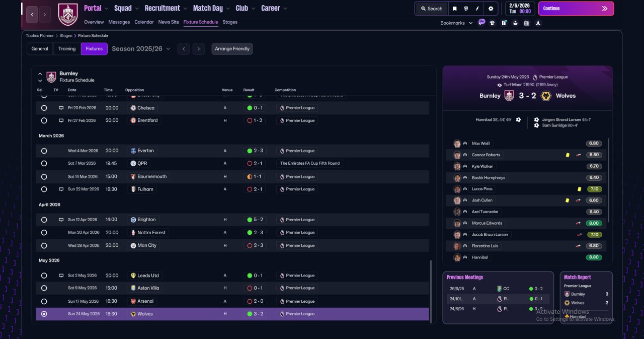Go to the previous season arrow
644x339 pixels.
click(184, 49)
